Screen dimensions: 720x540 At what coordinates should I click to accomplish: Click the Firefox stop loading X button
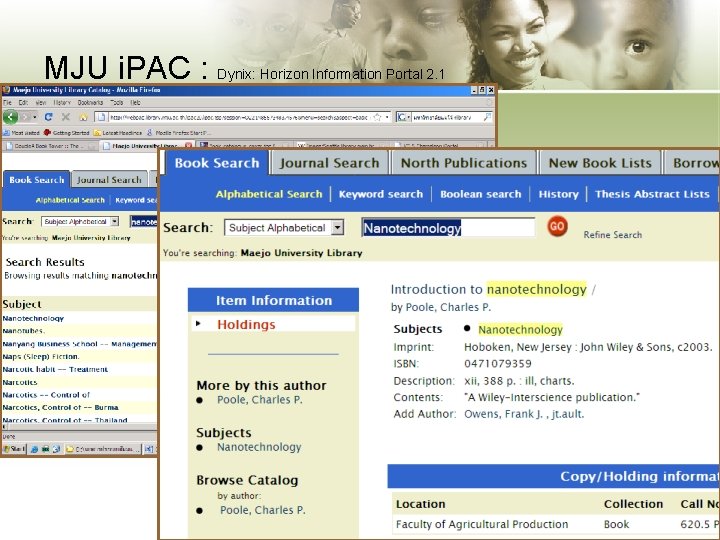[x=66, y=117]
